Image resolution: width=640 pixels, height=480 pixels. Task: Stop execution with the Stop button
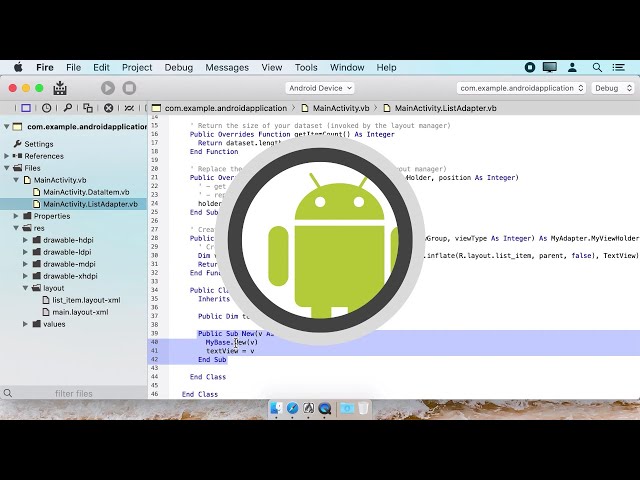pyautogui.click(x=129, y=88)
